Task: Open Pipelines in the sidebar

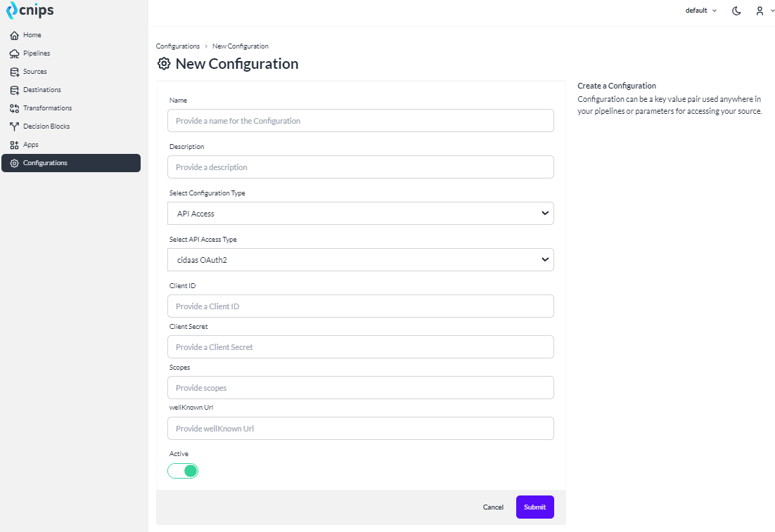Action: coord(71,53)
